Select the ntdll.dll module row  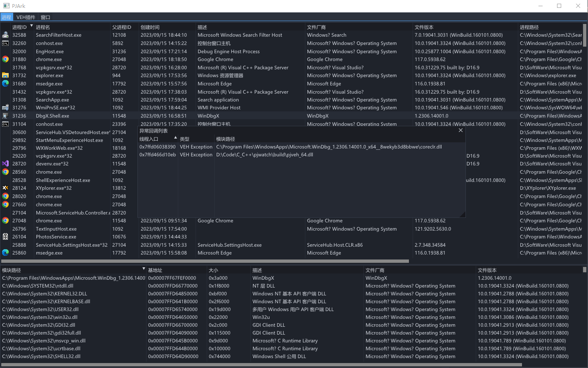[291, 286]
